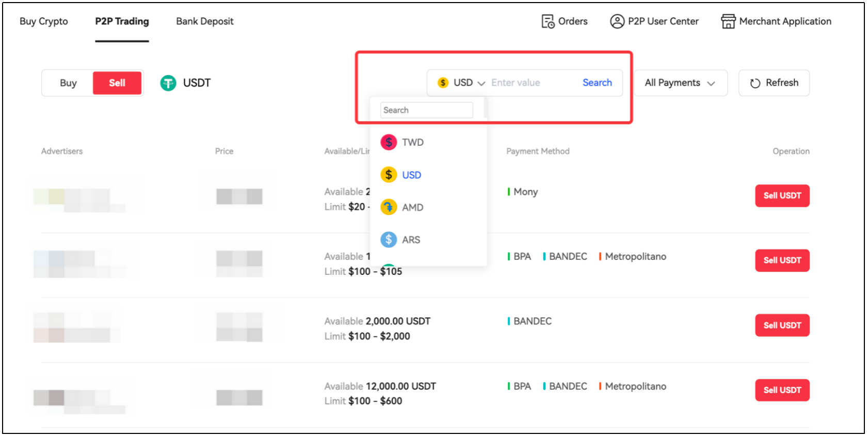Click the red TWD currency icon

389,142
